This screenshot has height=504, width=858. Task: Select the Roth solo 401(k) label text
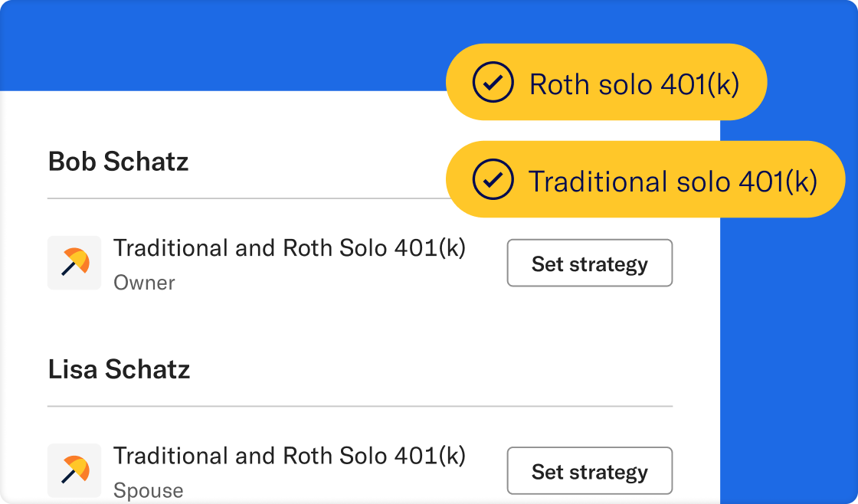(634, 84)
